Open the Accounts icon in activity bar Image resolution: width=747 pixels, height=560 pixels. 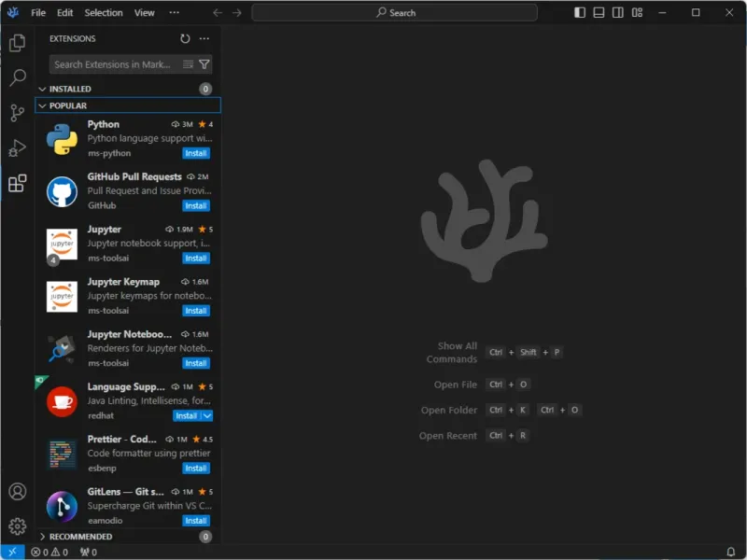coord(17,492)
